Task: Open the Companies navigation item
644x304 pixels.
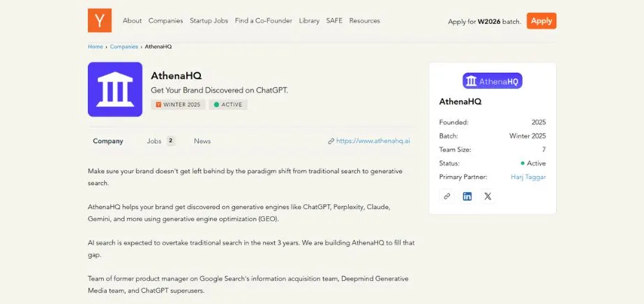Action: point(165,20)
